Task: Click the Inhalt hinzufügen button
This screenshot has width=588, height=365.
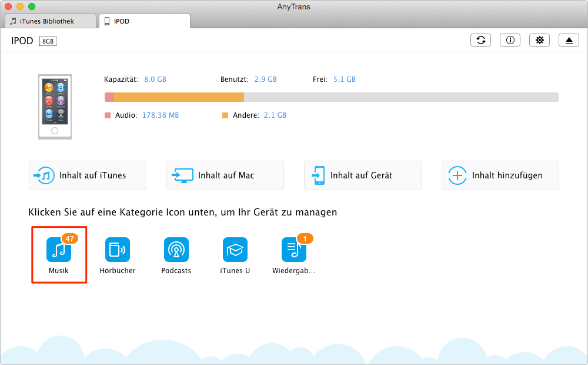Action: [x=500, y=175]
